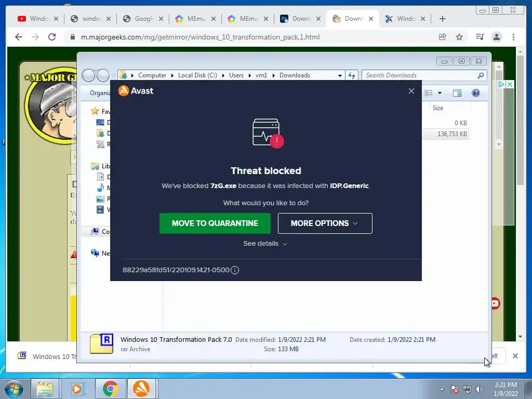The image size is (532, 399).
Task: Switch to the Google tab
Action: (x=143, y=19)
